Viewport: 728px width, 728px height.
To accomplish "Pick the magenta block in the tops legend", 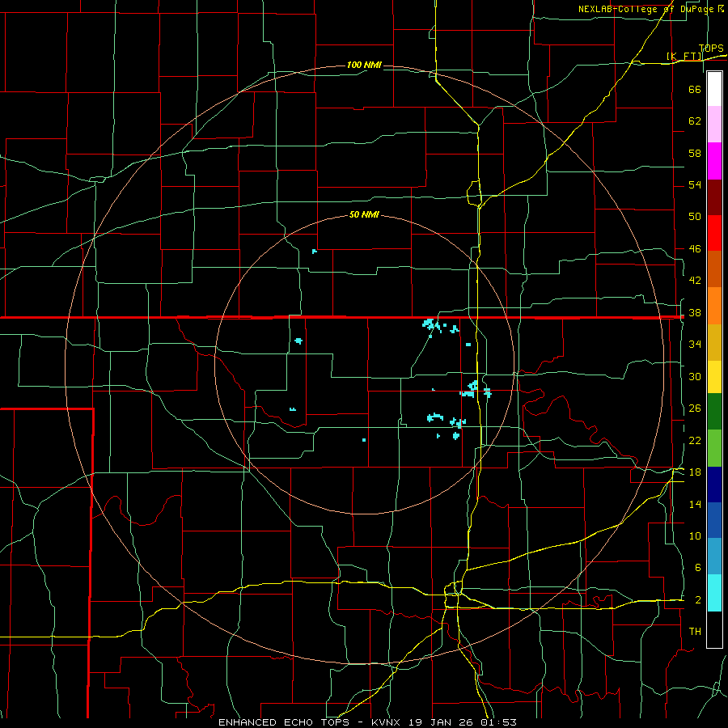I will (714, 161).
